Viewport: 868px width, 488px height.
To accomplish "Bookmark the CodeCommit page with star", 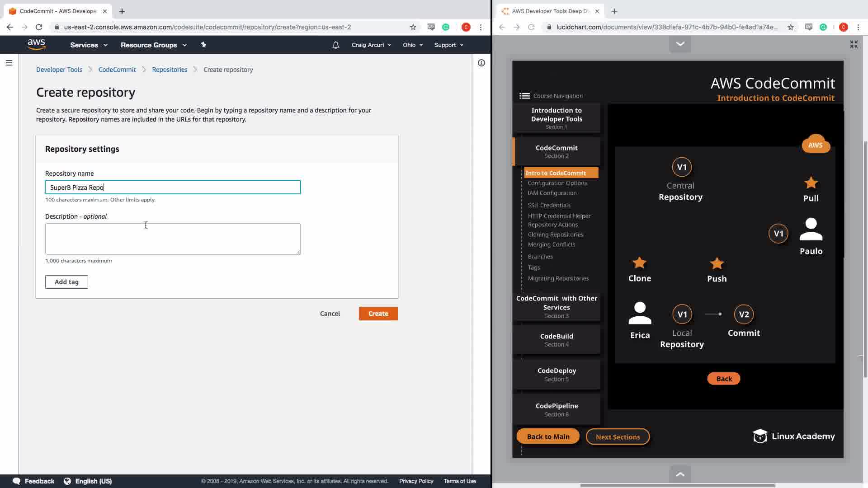I will click(x=413, y=27).
